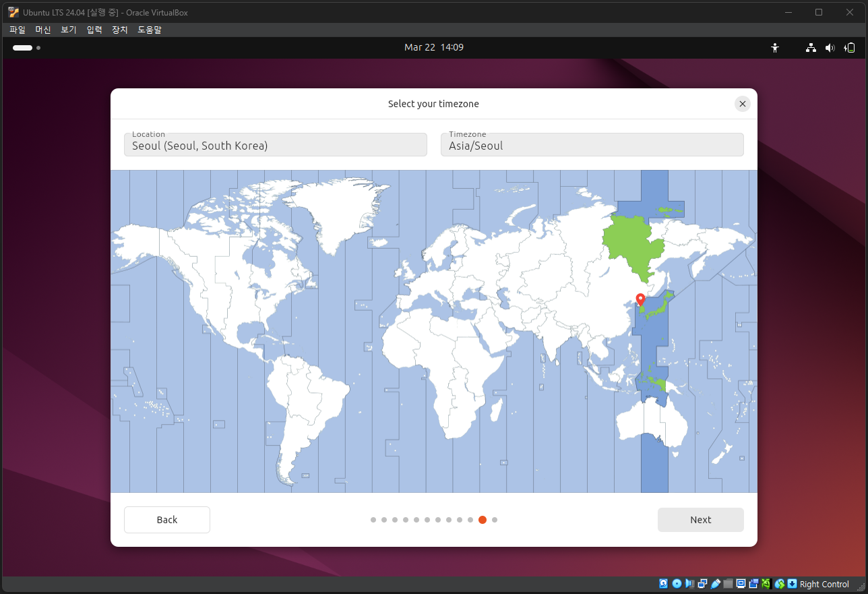Close the Select your timezone dialog
Screen dimensions: 868x594
pos(742,104)
